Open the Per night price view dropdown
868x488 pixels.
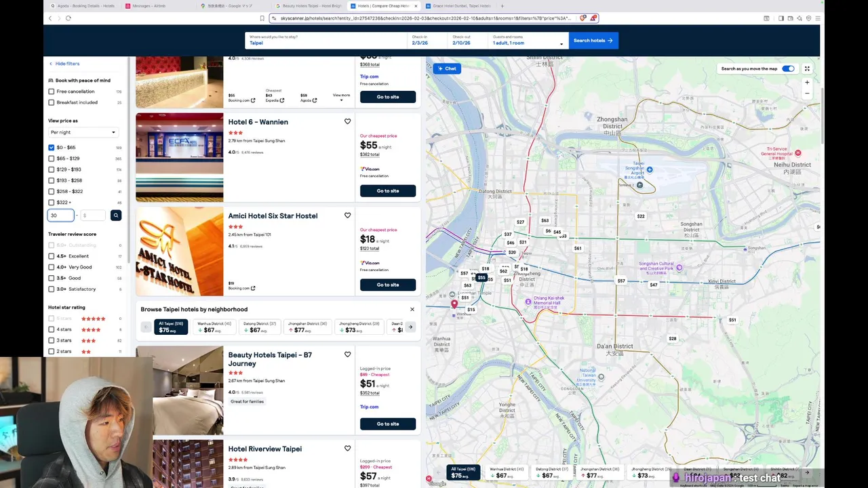83,132
